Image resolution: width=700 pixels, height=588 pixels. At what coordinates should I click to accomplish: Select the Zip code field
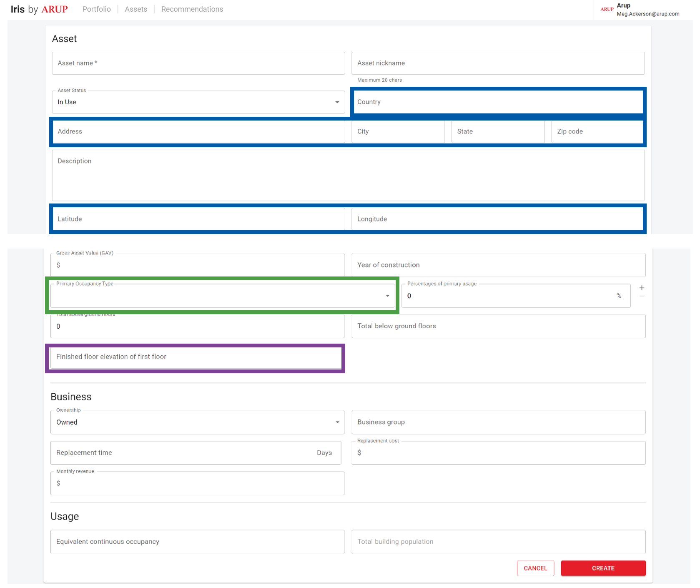pos(597,131)
